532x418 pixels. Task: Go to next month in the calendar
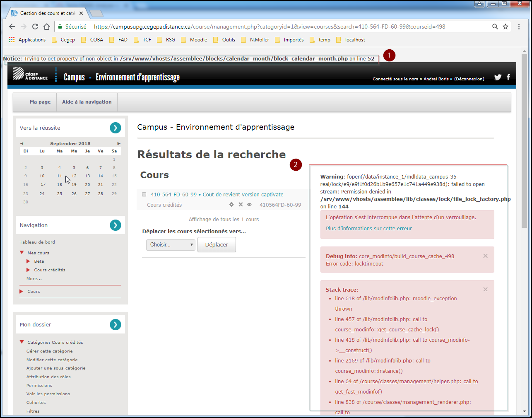click(119, 143)
